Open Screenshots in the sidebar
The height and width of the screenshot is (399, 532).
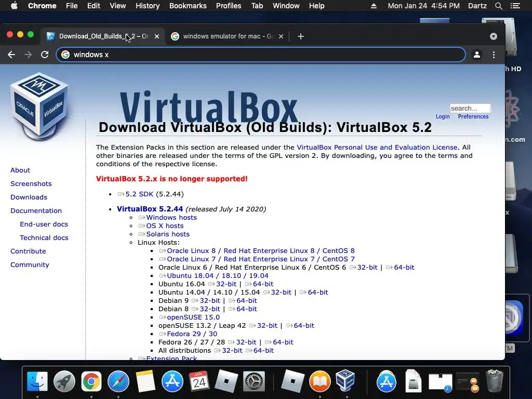31,183
